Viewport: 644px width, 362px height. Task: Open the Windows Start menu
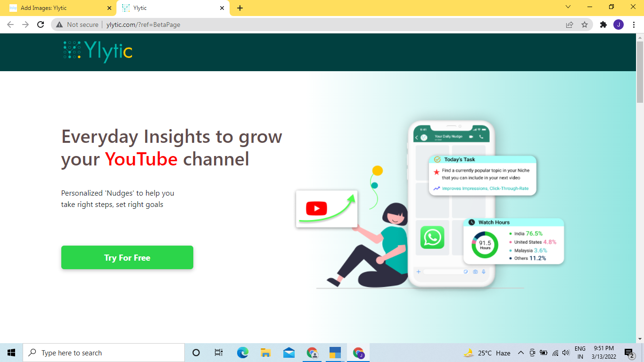click(x=11, y=353)
